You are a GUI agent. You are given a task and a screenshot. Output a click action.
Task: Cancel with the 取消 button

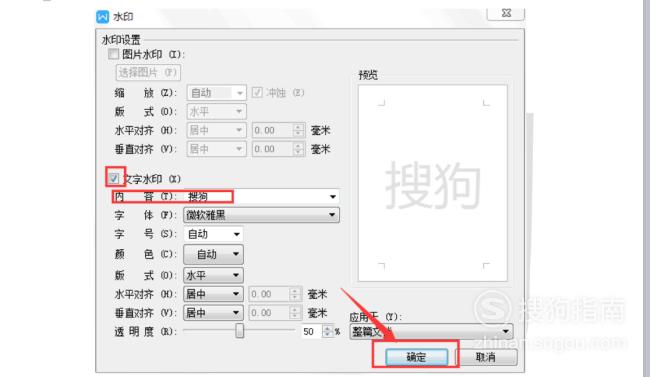tap(486, 357)
